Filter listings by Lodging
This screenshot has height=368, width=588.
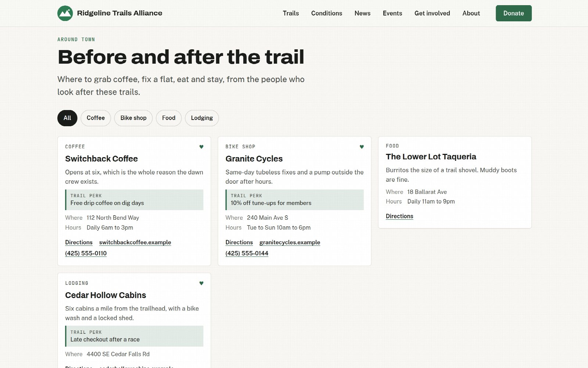coord(202,118)
